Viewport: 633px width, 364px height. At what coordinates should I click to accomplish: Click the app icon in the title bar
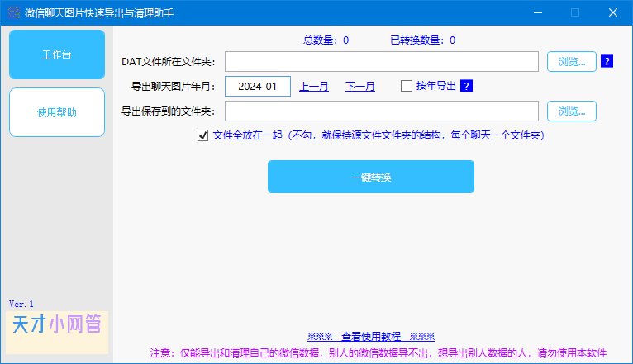click(x=14, y=12)
